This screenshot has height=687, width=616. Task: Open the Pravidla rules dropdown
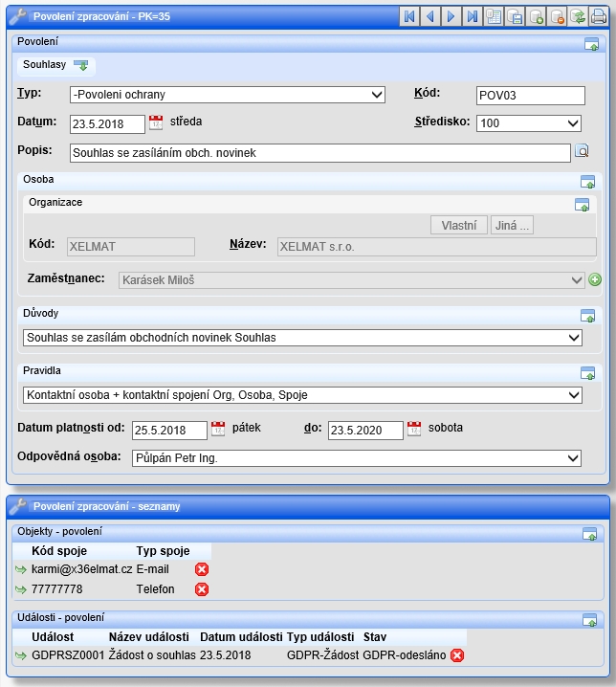pos(302,395)
